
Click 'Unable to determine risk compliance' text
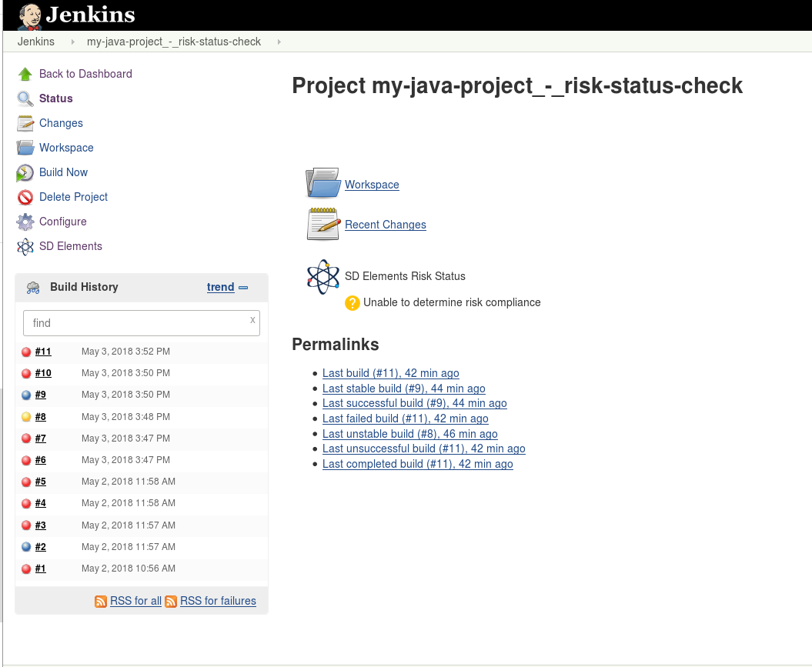[x=452, y=302]
